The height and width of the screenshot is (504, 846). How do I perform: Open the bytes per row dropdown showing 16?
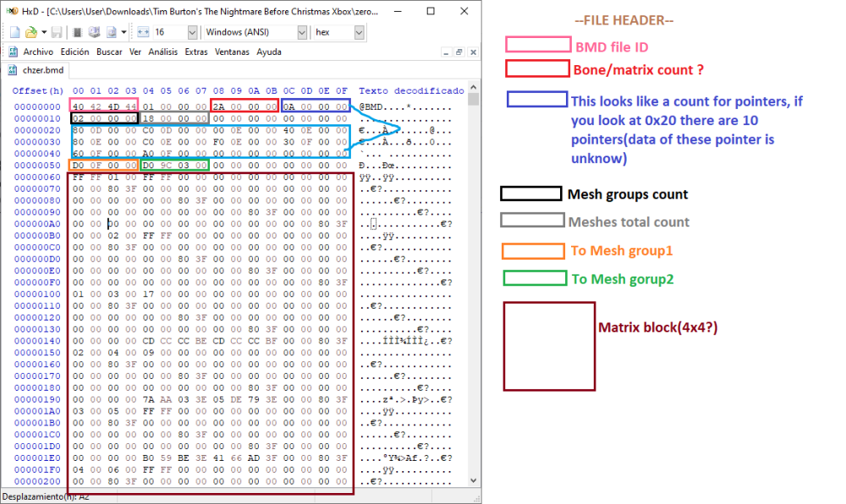[192, 32]
